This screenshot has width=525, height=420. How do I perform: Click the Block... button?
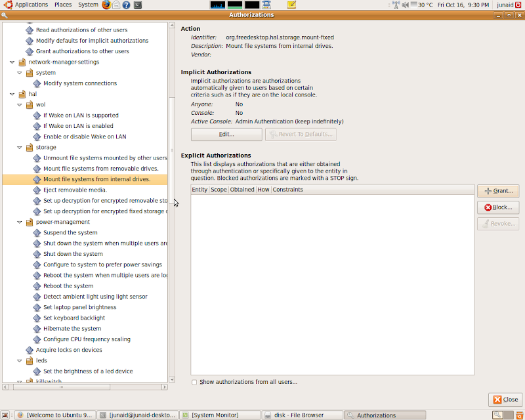point(498,207)
